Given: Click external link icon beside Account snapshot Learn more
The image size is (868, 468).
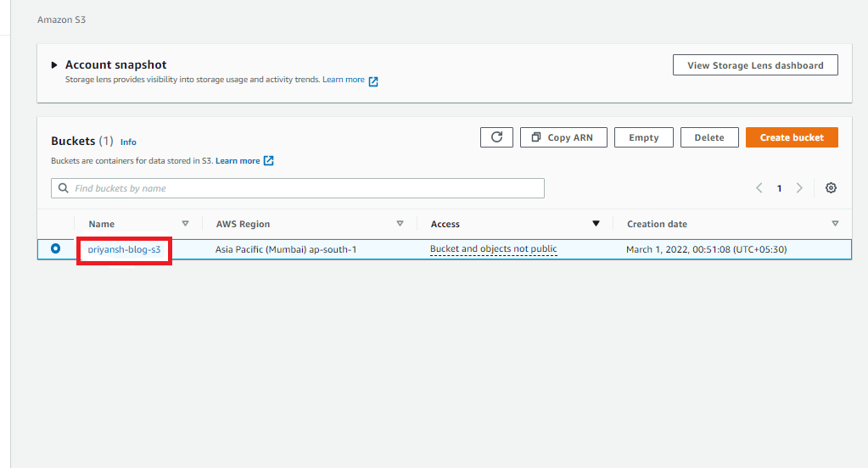Looking at the screenshot, I should point(373,81).
